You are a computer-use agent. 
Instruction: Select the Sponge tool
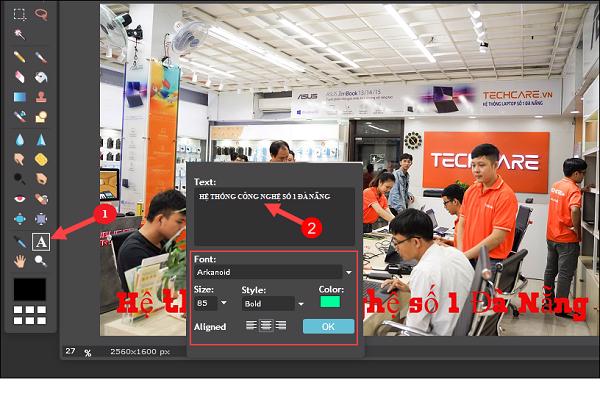(41, 159)
